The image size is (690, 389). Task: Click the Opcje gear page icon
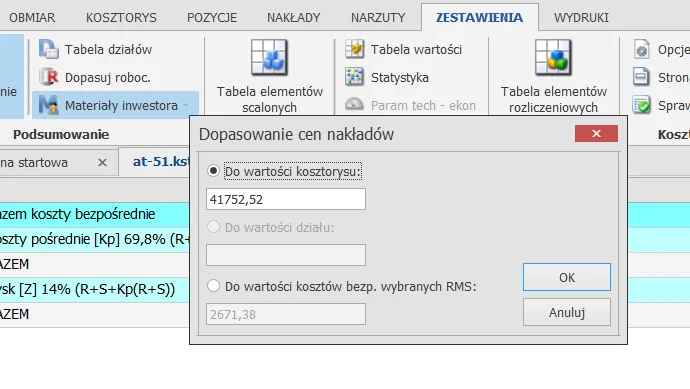pyautogui.click(x=642, y=49)
